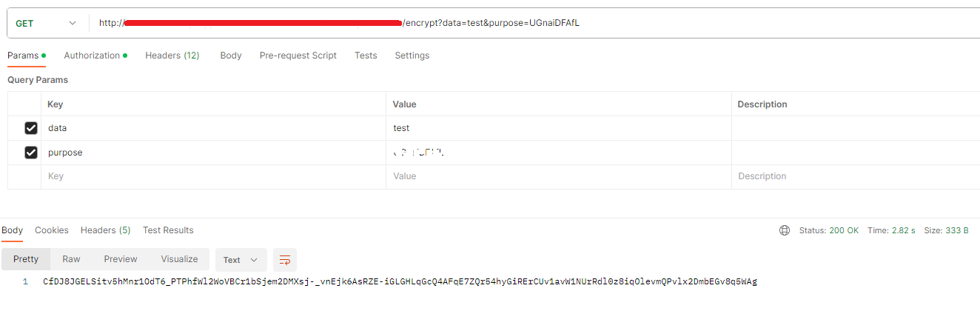Screen dimensions: 980x331
Task: Open the Pre-request Script tab
Action: (x=298, y=56)
